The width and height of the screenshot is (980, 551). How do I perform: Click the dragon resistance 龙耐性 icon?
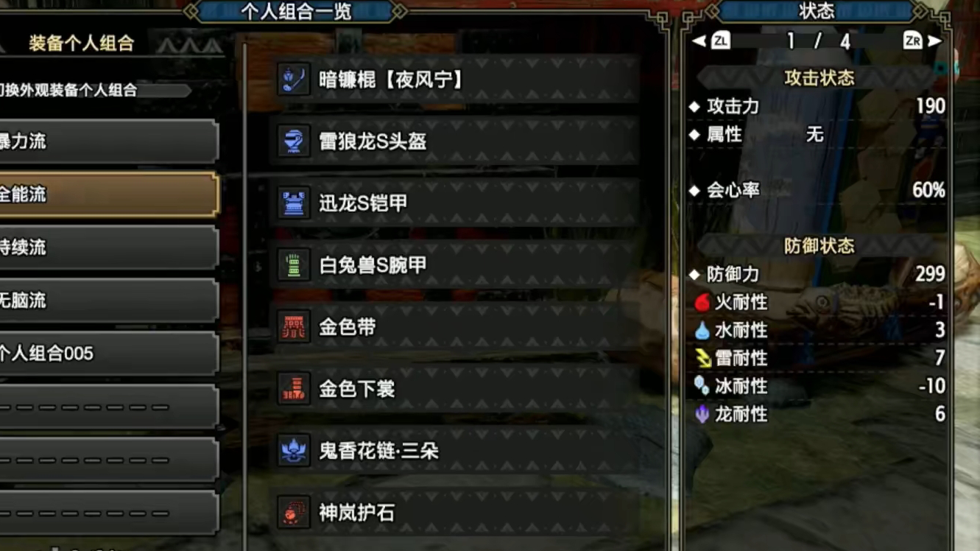pyautogui.click(x=702, y=414)
